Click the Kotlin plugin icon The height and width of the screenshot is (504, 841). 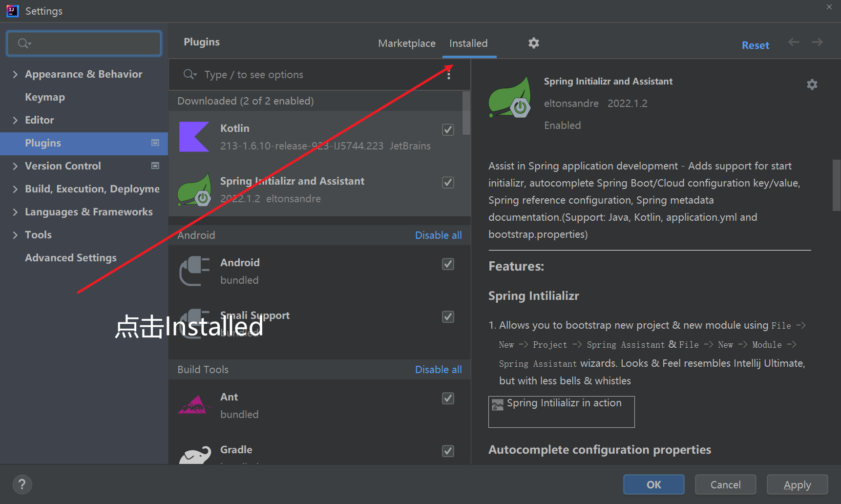(x=194, y=137)
